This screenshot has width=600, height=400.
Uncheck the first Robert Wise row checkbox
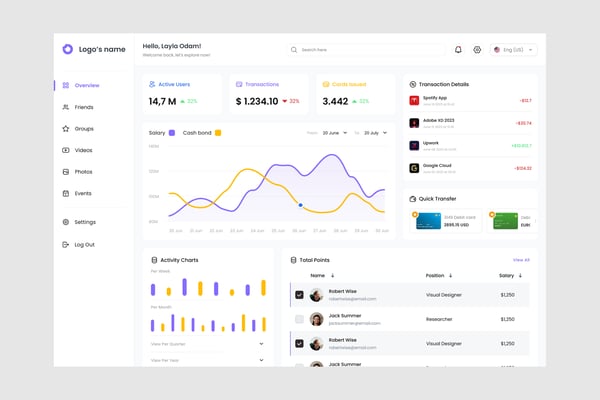click(x=299, y=295)
